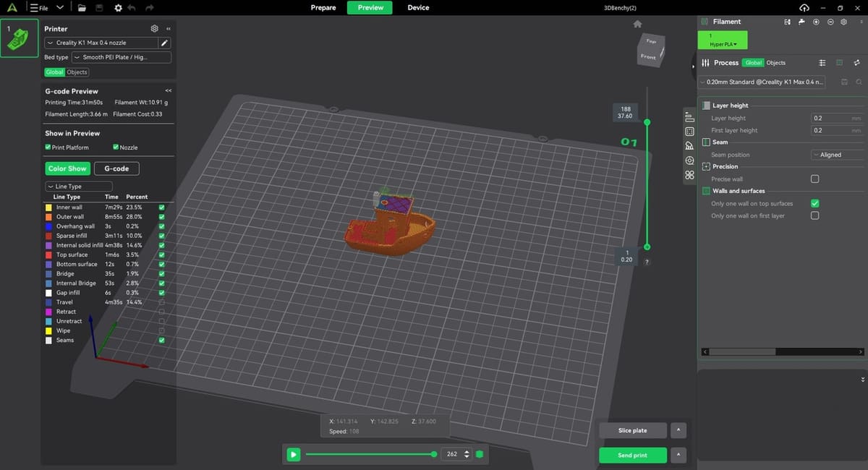Click the G-code button
The width and height of the screenshot is (868, 470).
pyautogui.click(x=116, y=168)
